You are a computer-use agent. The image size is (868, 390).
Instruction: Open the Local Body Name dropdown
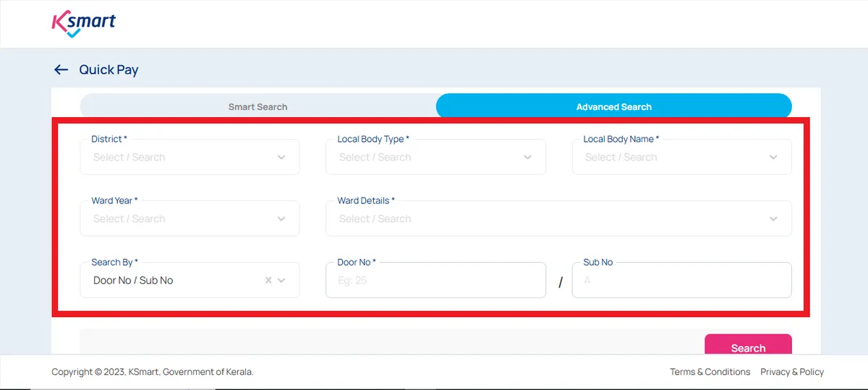(x=673, y=158)
